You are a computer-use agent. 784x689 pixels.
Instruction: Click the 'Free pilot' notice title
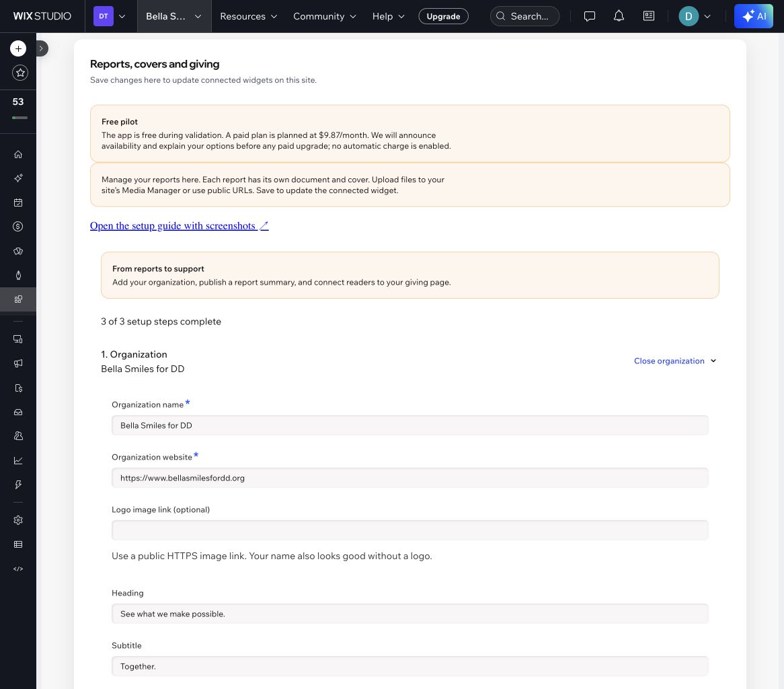click(120, 122)
